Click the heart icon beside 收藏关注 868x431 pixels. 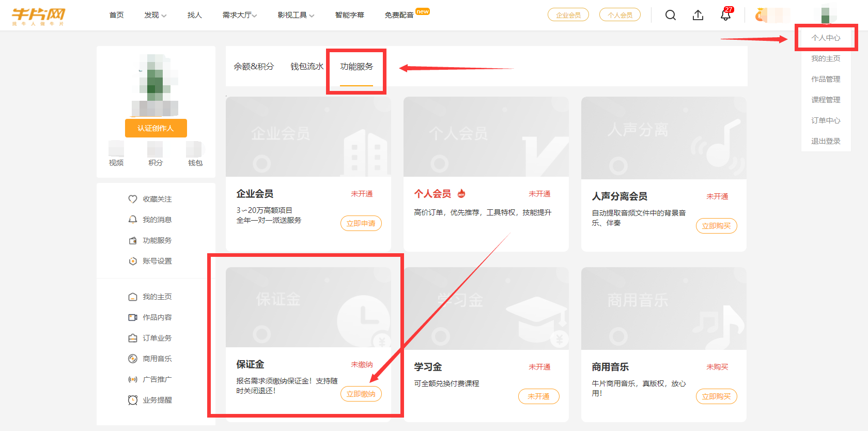(133, 199)
